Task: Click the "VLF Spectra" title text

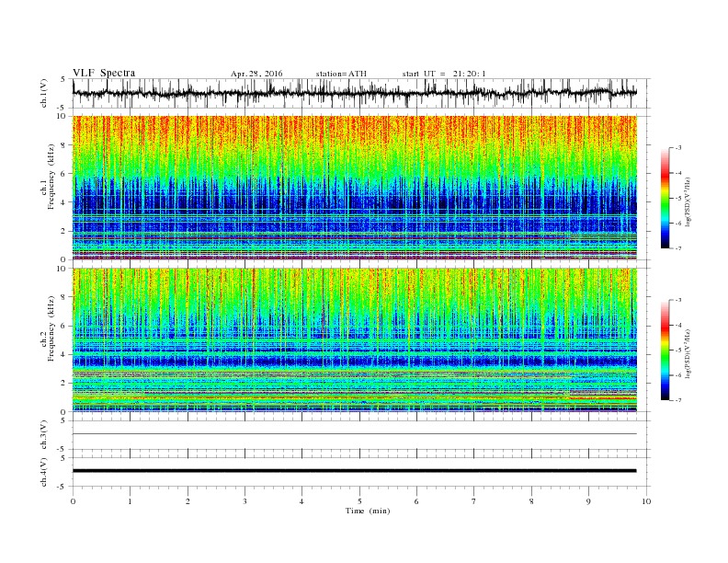Action: click(x=104, y=73)
